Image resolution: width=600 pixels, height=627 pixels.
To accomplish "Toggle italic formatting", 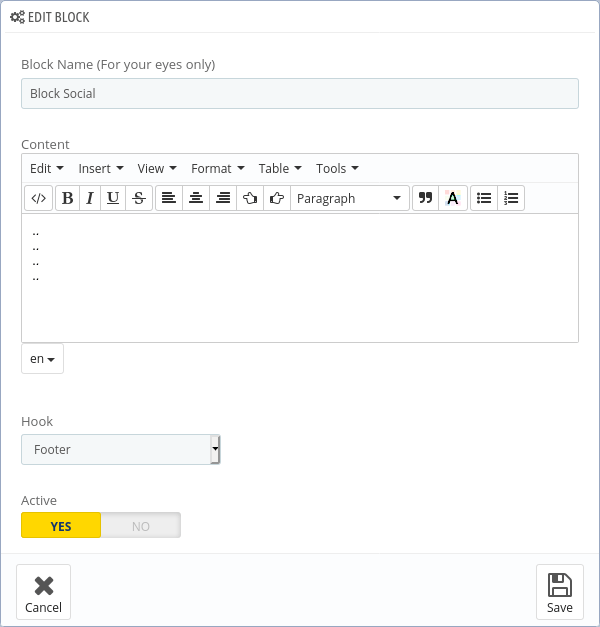I will click(x=90, y=198).
